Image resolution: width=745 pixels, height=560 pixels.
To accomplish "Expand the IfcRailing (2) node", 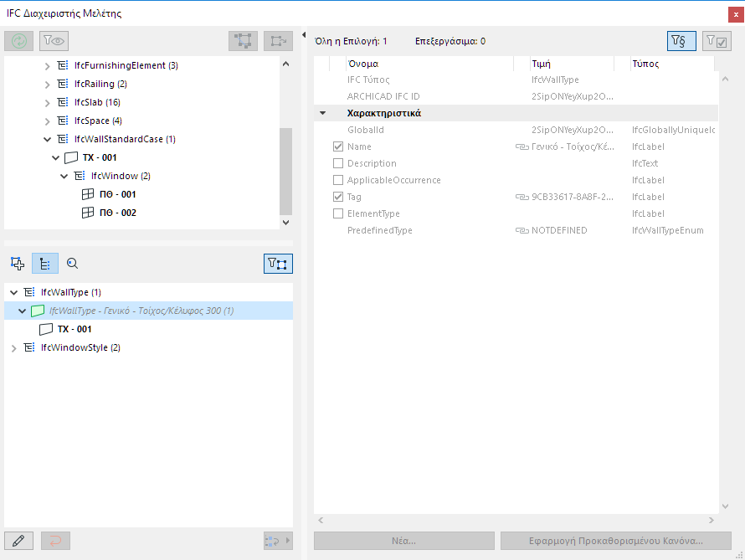I will tap(47, 85).
